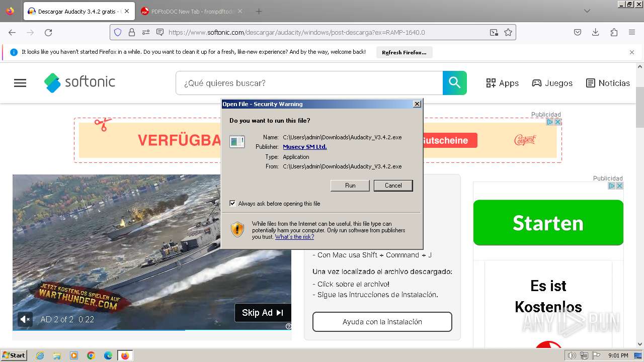
Task: Open the Softonic hamburger menu
Action: pos(20,83)
